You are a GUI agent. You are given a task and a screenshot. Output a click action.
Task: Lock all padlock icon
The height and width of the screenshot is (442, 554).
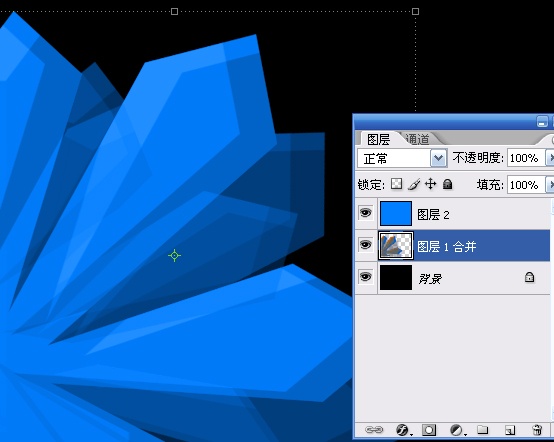(448, 184)
